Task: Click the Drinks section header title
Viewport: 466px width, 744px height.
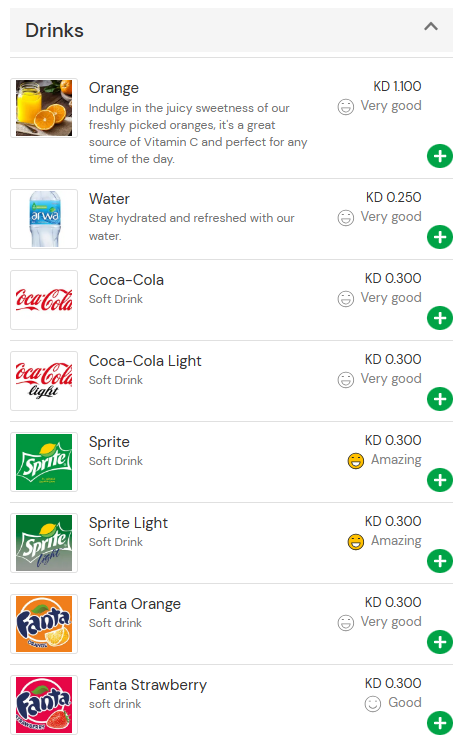Action: point(55,30)
